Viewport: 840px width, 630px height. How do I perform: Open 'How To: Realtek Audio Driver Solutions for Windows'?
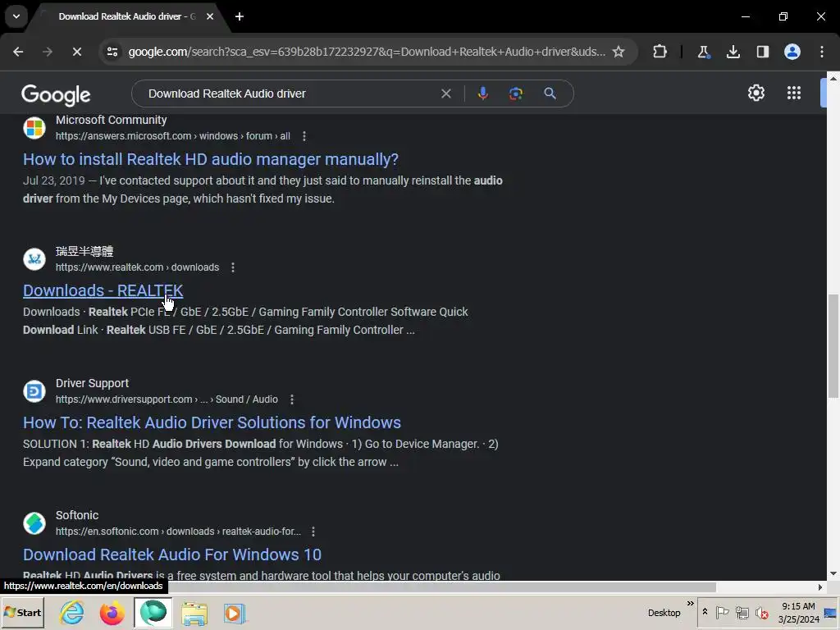coord(212,422)
